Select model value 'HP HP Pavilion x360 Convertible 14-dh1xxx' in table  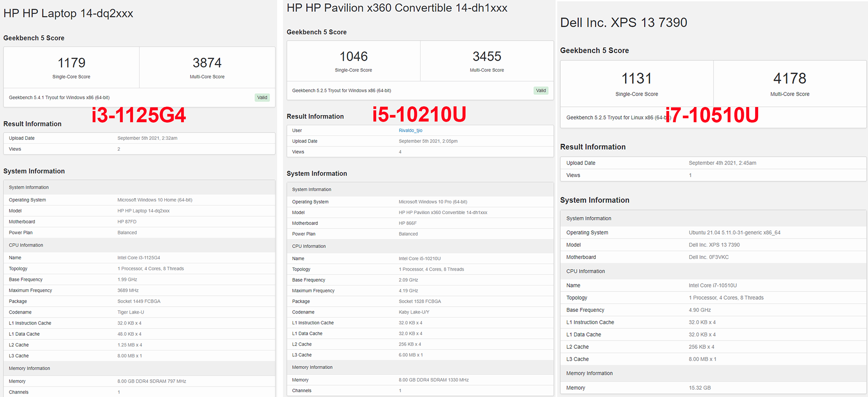[x=443, y=212]
